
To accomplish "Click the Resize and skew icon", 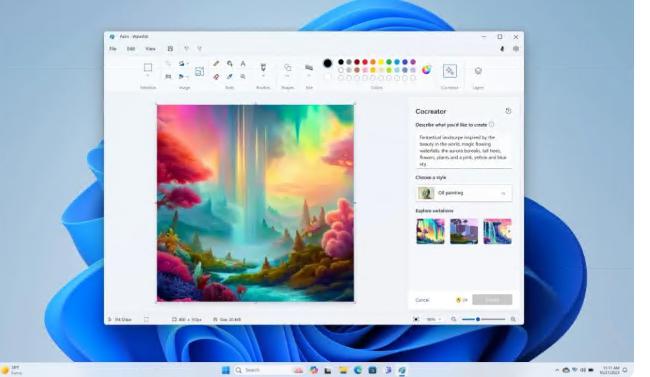I will [168, 76].
